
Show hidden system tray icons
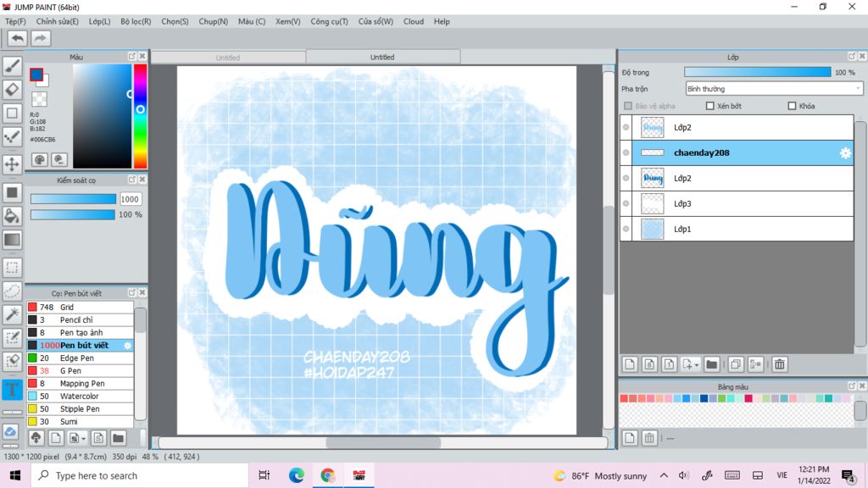664,475
